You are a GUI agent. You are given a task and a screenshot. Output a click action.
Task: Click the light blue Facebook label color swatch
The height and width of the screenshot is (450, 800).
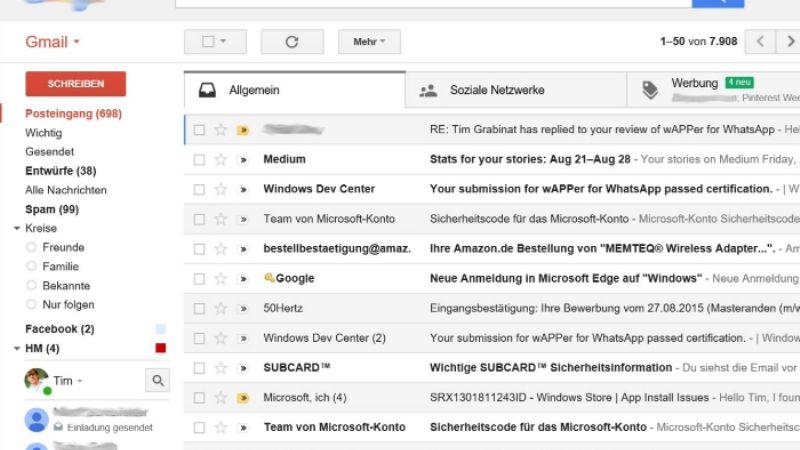point(161,329)
